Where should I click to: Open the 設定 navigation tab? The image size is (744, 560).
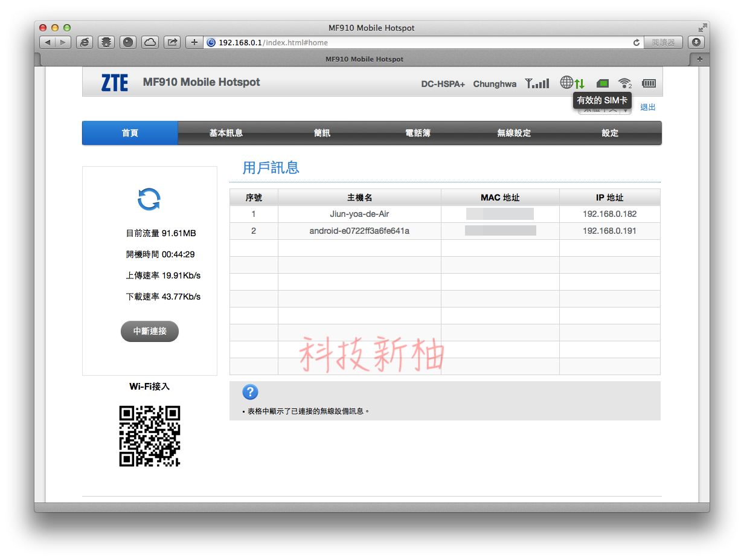[610, 133]
